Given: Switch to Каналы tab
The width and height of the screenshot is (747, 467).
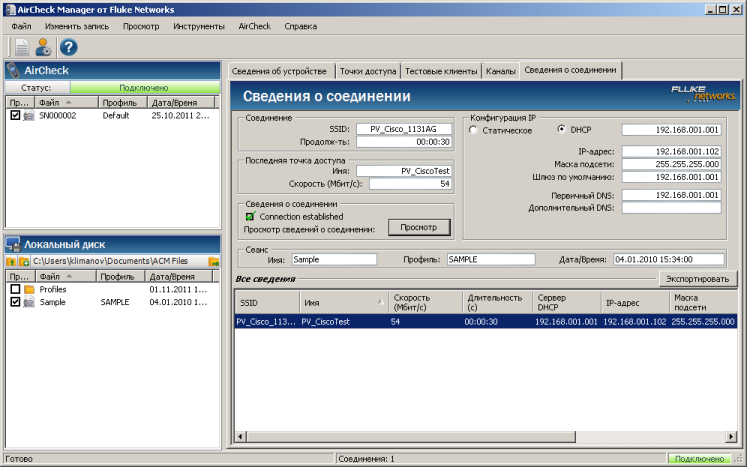Looking at the screenshot, I should click(501, 71).
